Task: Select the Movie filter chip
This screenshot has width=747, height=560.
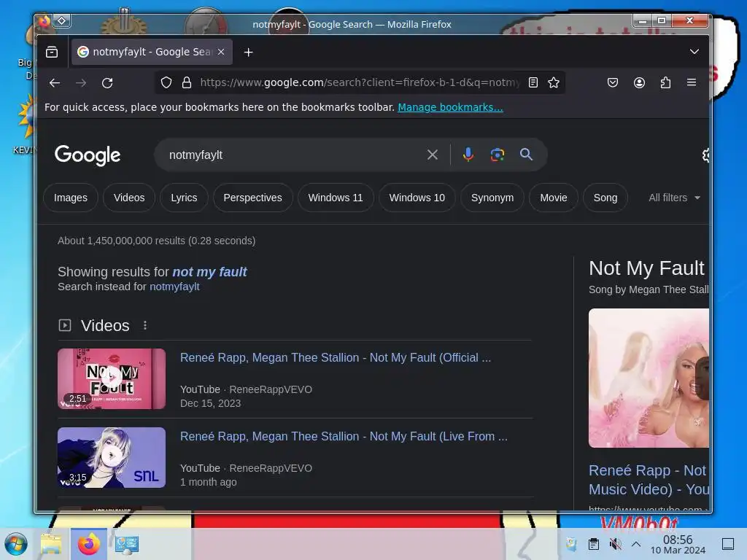Action: 554,198
